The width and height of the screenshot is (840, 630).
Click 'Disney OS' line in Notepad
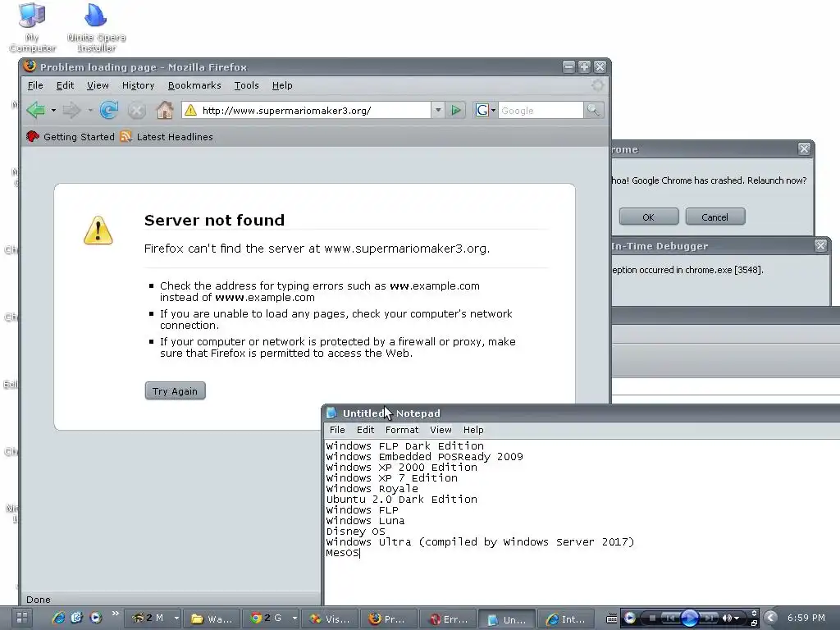point(356,532)
